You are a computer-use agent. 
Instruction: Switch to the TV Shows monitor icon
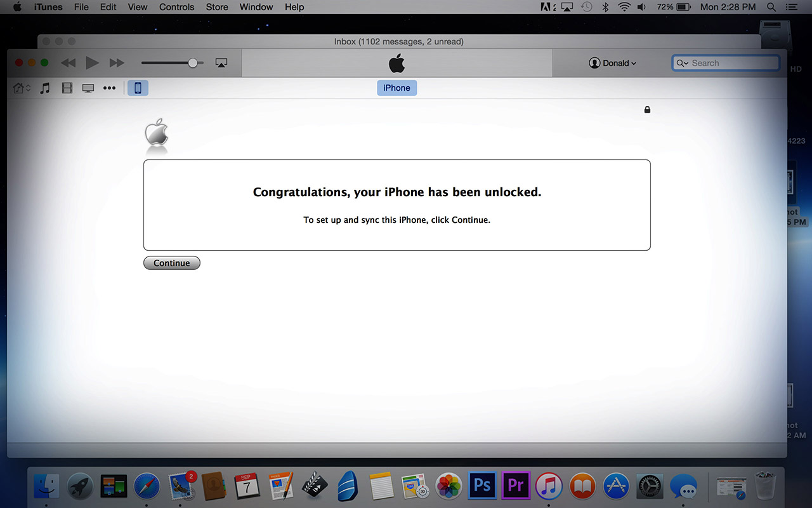click(88, 88)
